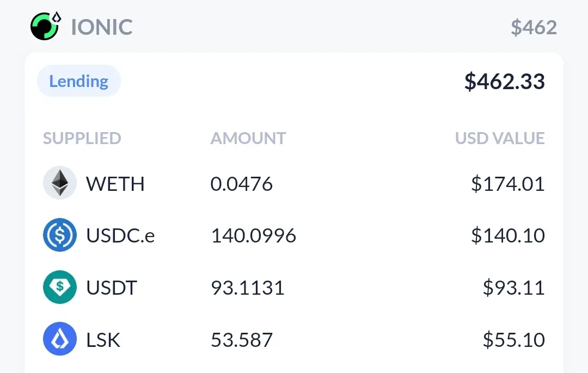Click the LSK token icon
588x373 pixels.
(60, 339)
